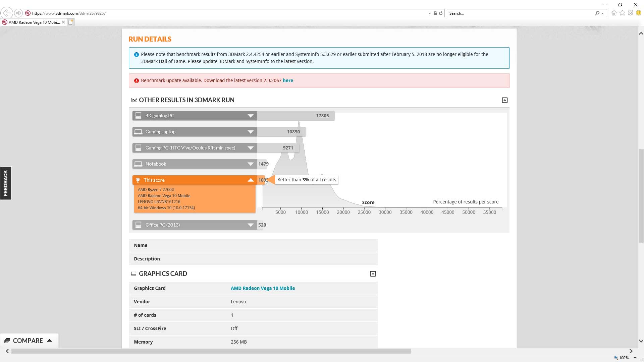
Task: Open the Compare panel
Action: coord(29,341)
